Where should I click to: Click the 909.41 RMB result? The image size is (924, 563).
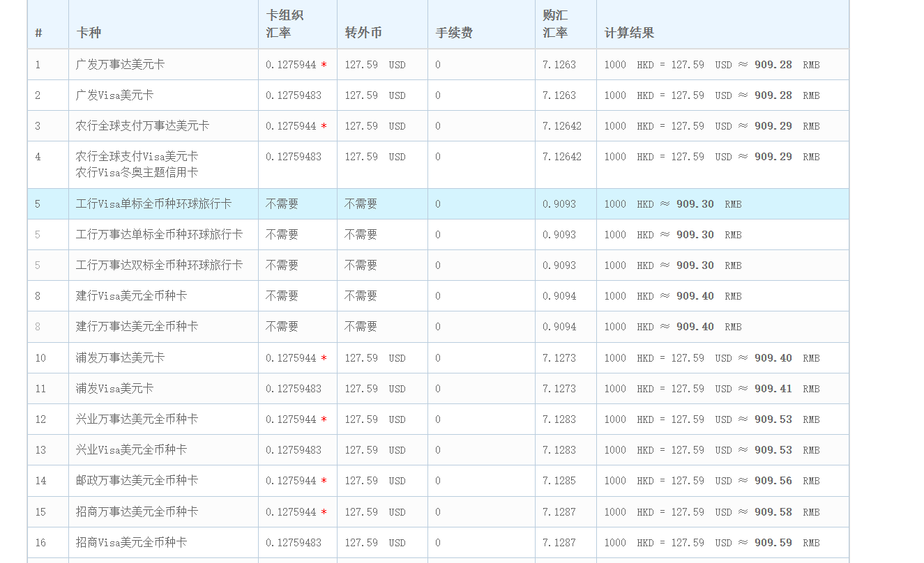tap(773, 389)
